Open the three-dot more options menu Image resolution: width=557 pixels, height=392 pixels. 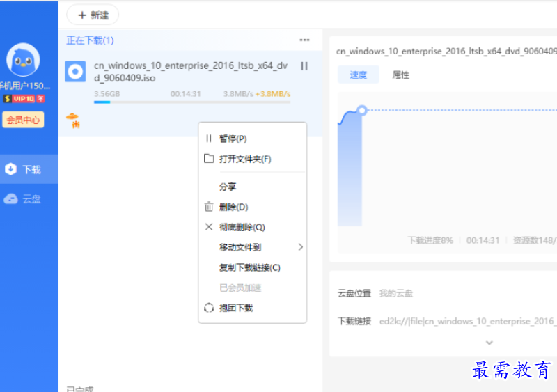(x=304, y=40)
